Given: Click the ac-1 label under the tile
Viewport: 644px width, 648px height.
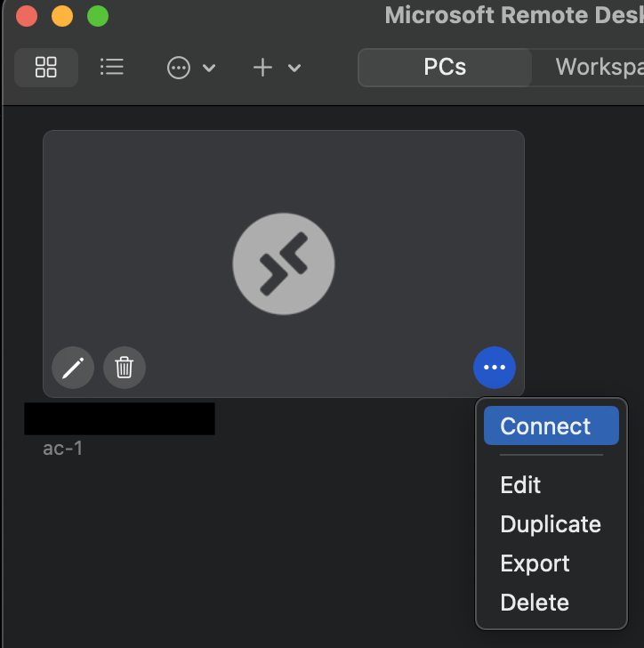Looking at the screenshot, I should (x=63, y=449).
